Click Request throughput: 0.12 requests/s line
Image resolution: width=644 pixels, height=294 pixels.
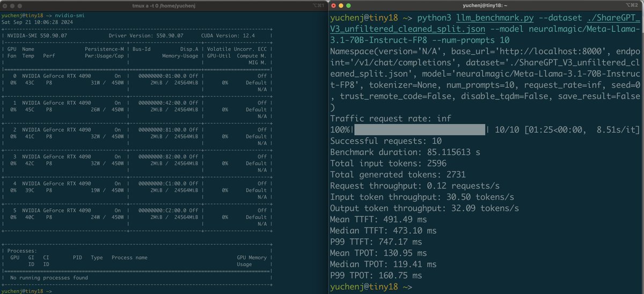(x=415, y=186)
